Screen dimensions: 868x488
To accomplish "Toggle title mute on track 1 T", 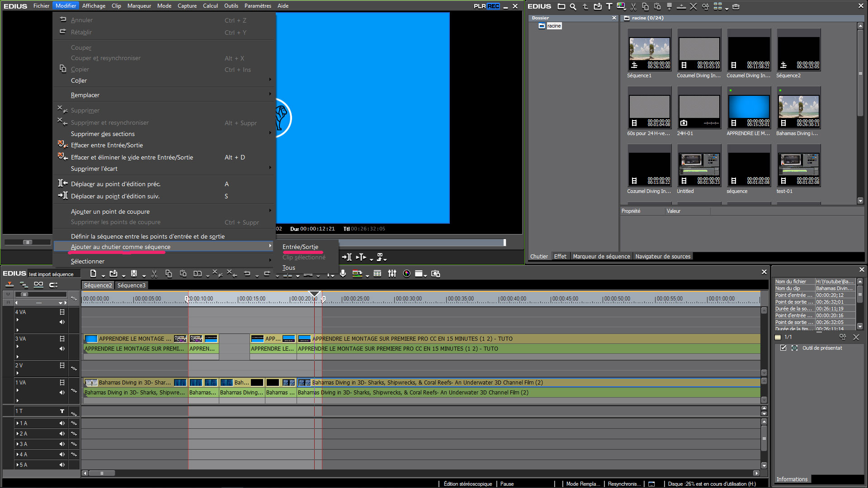I will [x=62, y=411].
